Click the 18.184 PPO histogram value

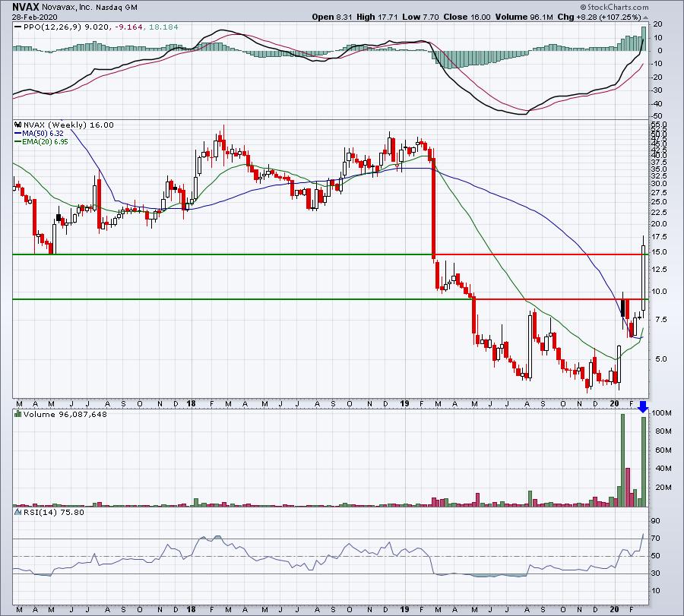tap(163, 27)
